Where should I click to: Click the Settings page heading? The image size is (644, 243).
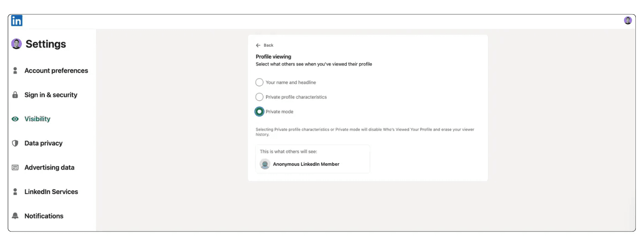click(46, 44)
